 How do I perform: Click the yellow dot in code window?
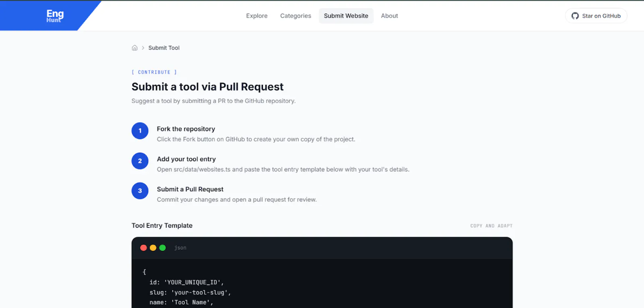coord(153,248)
